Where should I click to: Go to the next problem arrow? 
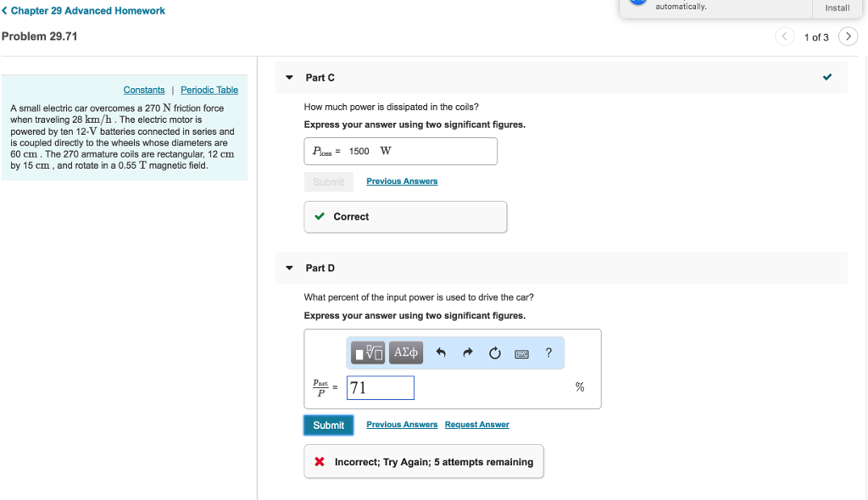(x=847, y=36)
